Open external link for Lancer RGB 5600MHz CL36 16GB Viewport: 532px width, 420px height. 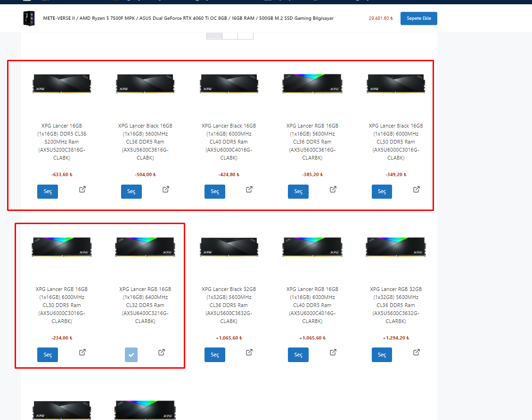[x=333, y=189]
